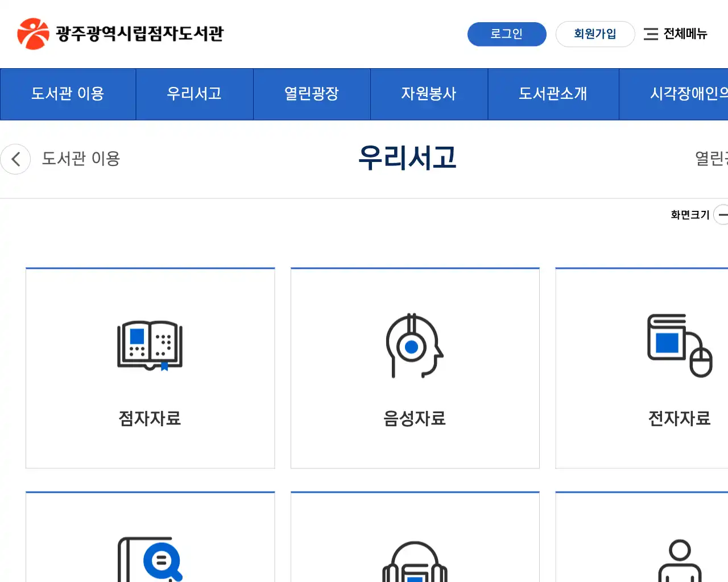The width and height of the screenshot is (728, 582).
Task: Select 도서관 이용 in the top navigation
Action: (68, 94)
